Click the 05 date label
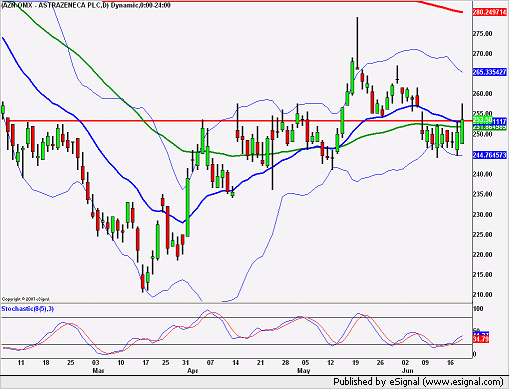The width and height of the screenshot is (509, 389). point(305,363)
